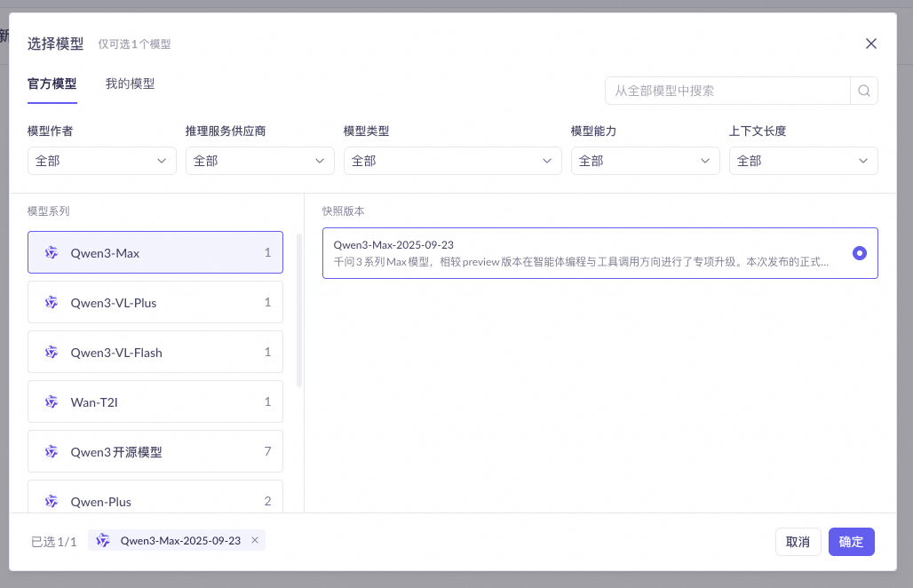Select the Qwen-Plus model series

tap(155, 497)
